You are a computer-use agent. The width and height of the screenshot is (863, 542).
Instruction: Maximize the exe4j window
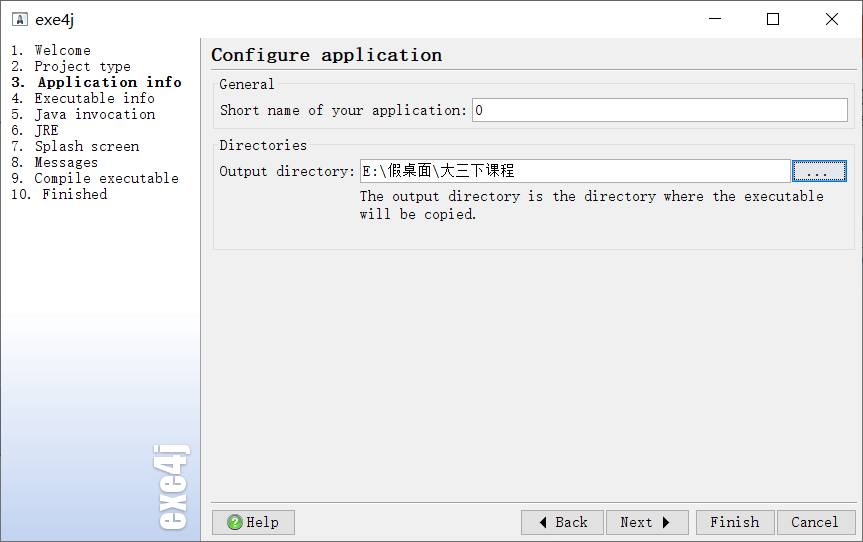pyautogui.click(x=773, y=19)
